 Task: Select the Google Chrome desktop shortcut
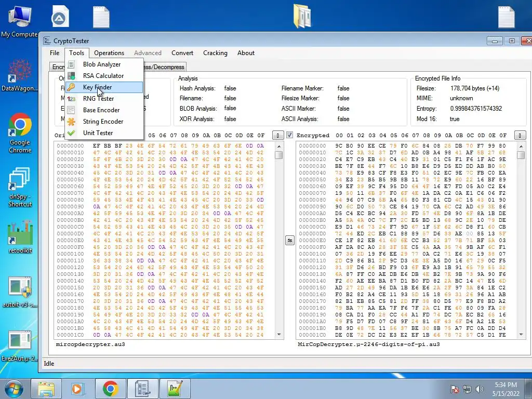(20, 133)
